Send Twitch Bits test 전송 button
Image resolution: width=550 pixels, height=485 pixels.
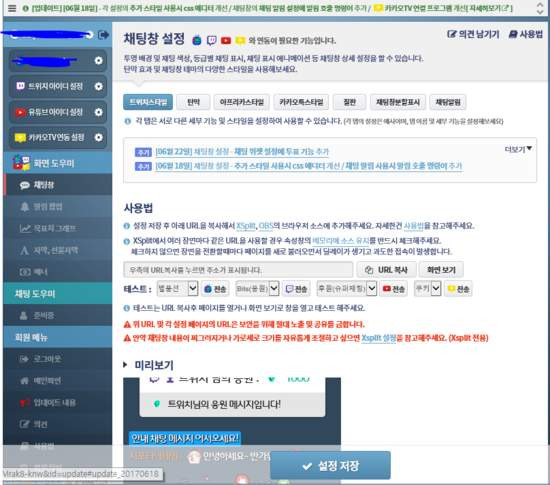click(x=296, y=289)
